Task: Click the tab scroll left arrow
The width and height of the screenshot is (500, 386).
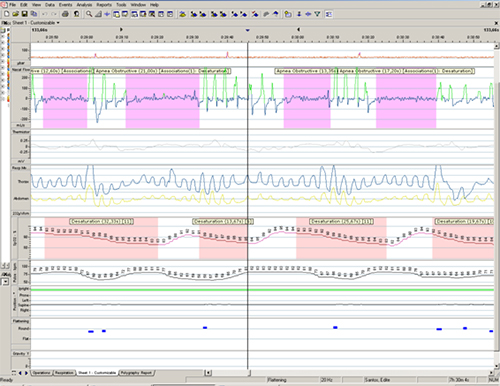Action: point(20,373)
